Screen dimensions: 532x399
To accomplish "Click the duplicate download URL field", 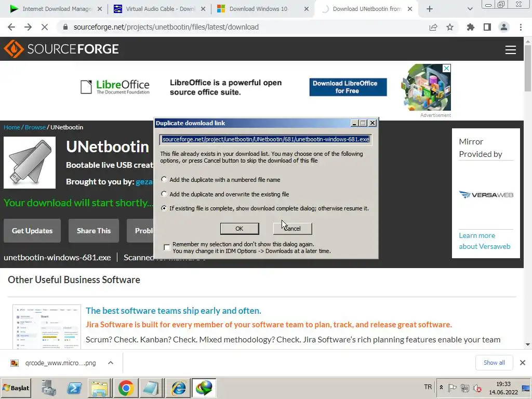I will [x=265, y=139].
